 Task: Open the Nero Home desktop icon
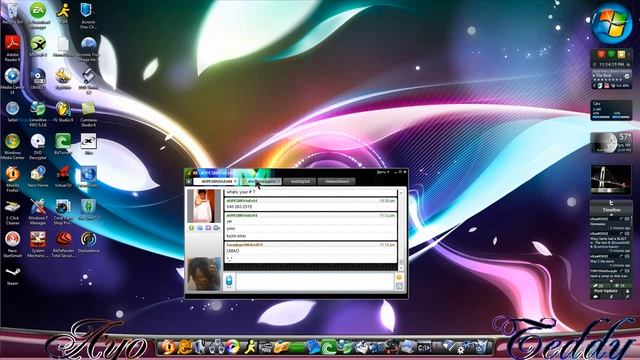click(38, 177)
